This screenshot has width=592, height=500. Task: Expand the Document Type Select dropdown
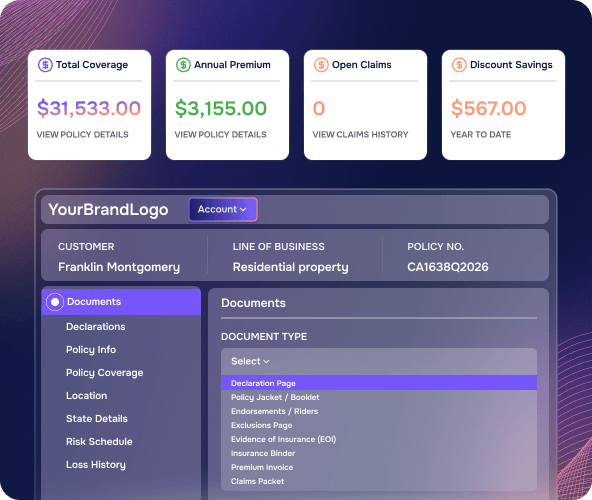click(379, 361)
